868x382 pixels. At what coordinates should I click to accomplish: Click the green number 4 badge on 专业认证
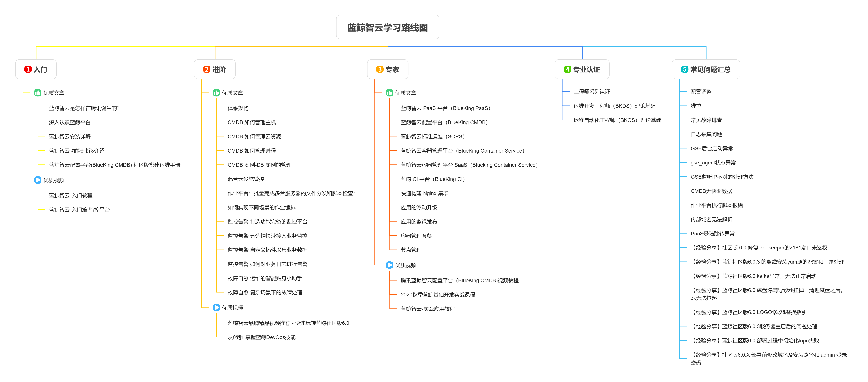pos(567,69)
